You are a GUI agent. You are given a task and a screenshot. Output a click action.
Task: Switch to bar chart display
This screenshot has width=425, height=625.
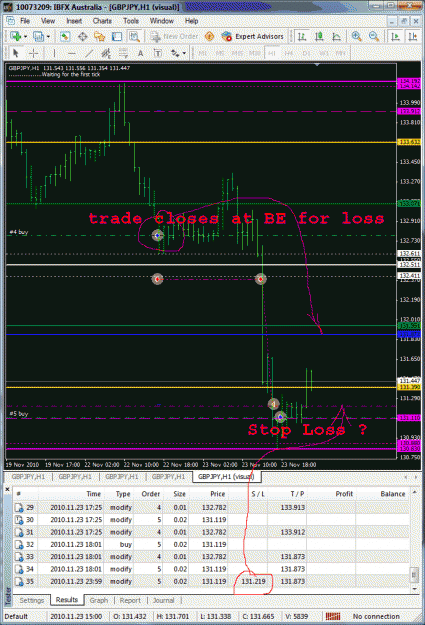[302, 37]
